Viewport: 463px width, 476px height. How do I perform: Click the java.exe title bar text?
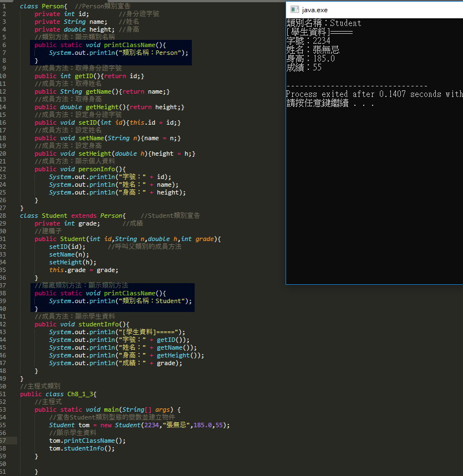click(315, 9)
